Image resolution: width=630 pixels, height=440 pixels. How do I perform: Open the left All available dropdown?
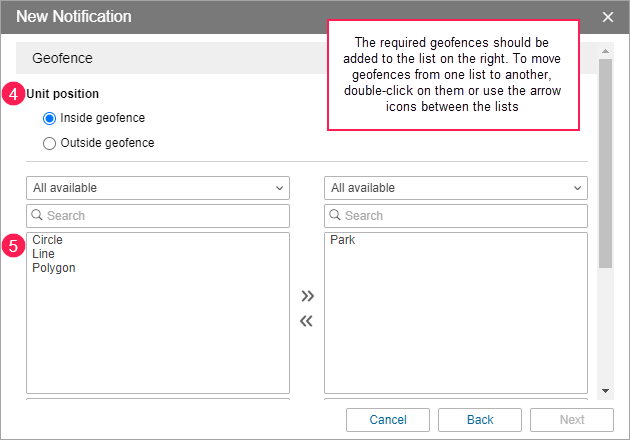pyautogui.click(x=158, y=188)
